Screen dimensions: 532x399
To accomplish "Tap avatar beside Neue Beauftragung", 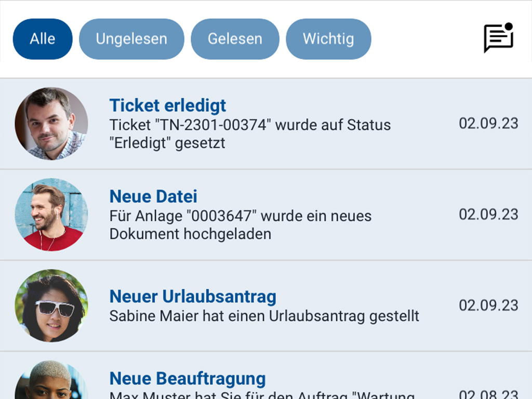I will pos(51,382).
